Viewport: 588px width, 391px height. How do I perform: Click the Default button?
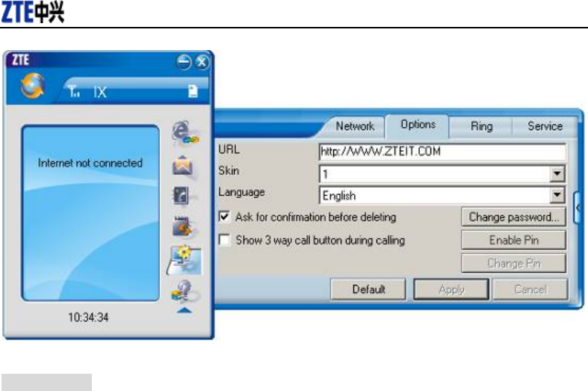click(x=368, y=289)
